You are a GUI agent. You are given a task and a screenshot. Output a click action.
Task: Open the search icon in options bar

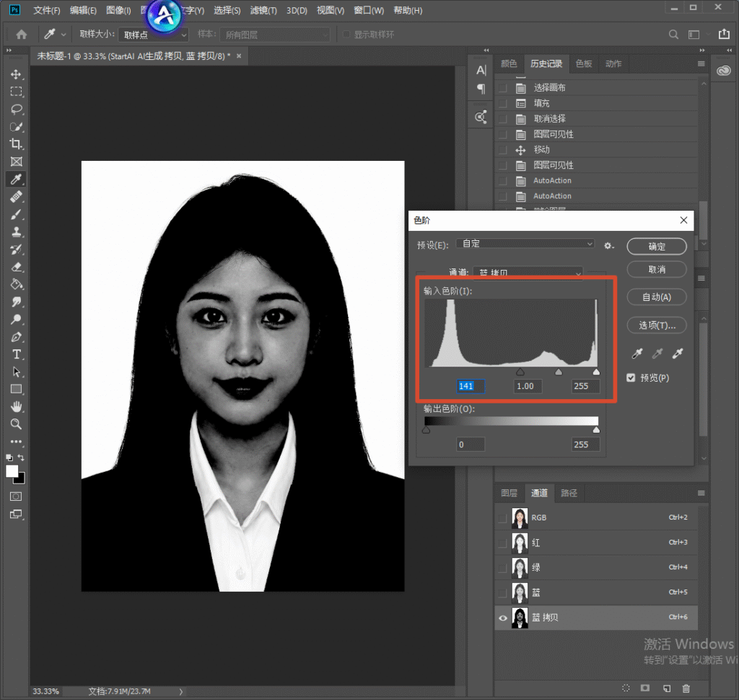pyautogui.click(x=673, y=35)
